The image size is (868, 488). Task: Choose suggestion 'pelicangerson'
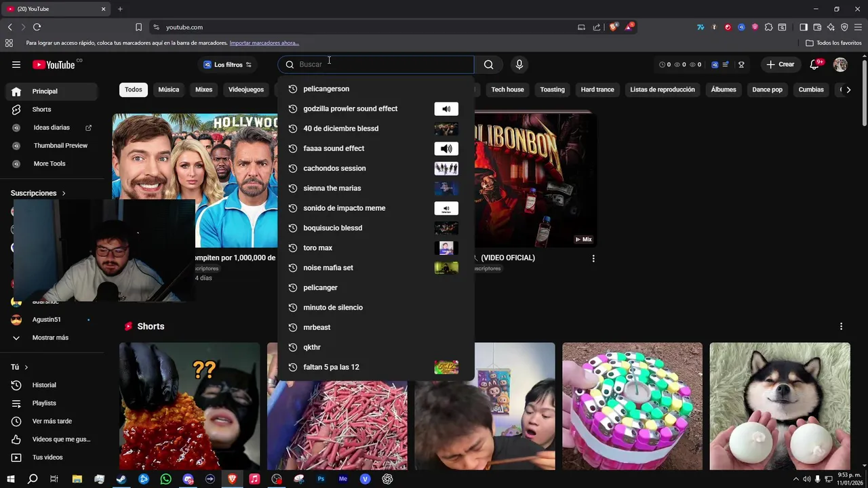pyautogui.click(x=376, y=89)
